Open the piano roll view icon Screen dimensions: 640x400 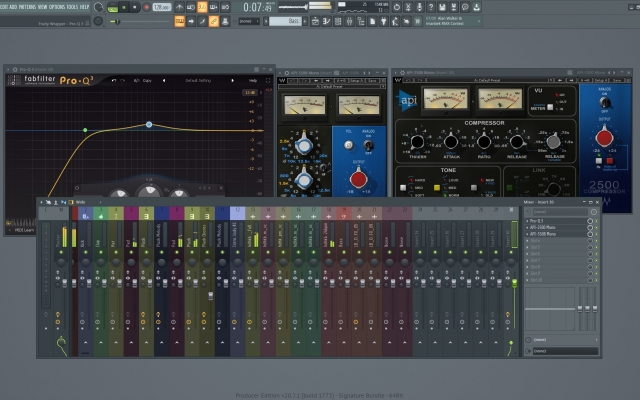[327, 21]
